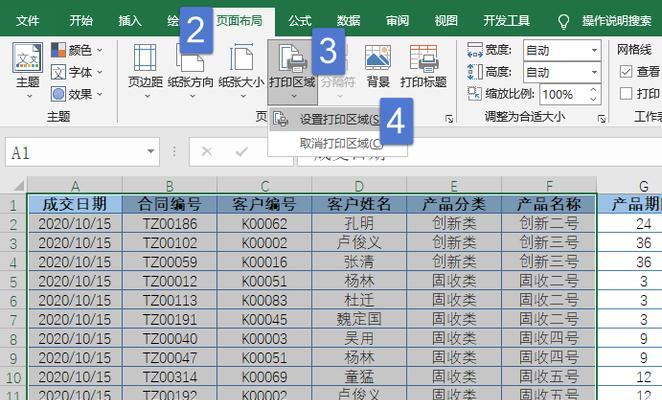Click the 页边距 (Margins) icon
Viewport: 662px width, 400px height.
coord(144,66)
